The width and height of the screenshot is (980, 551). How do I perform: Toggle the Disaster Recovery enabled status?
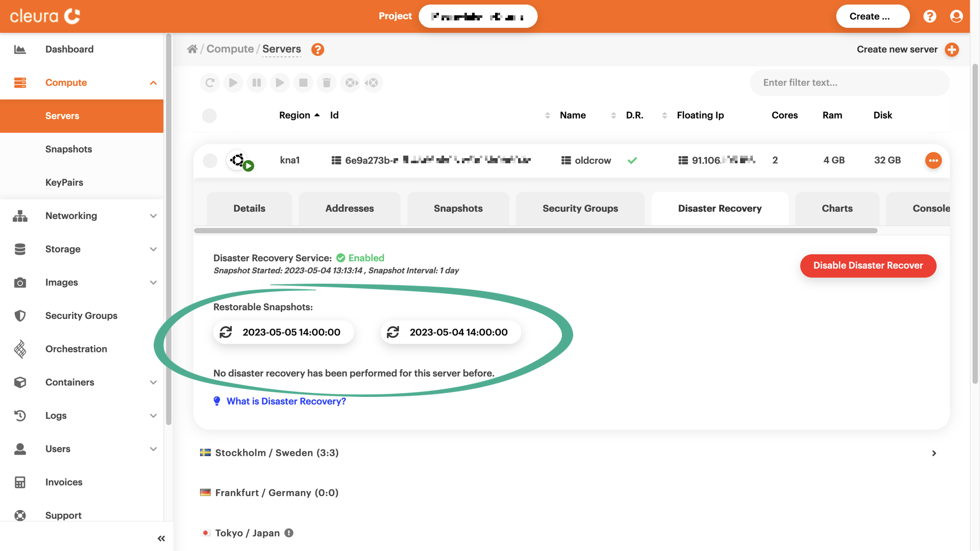(868, 265)
